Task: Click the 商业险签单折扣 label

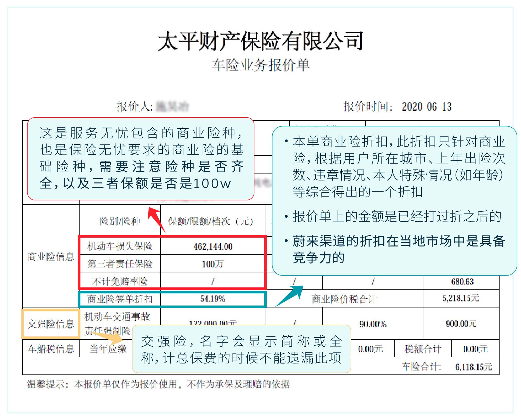Action: 120,299
